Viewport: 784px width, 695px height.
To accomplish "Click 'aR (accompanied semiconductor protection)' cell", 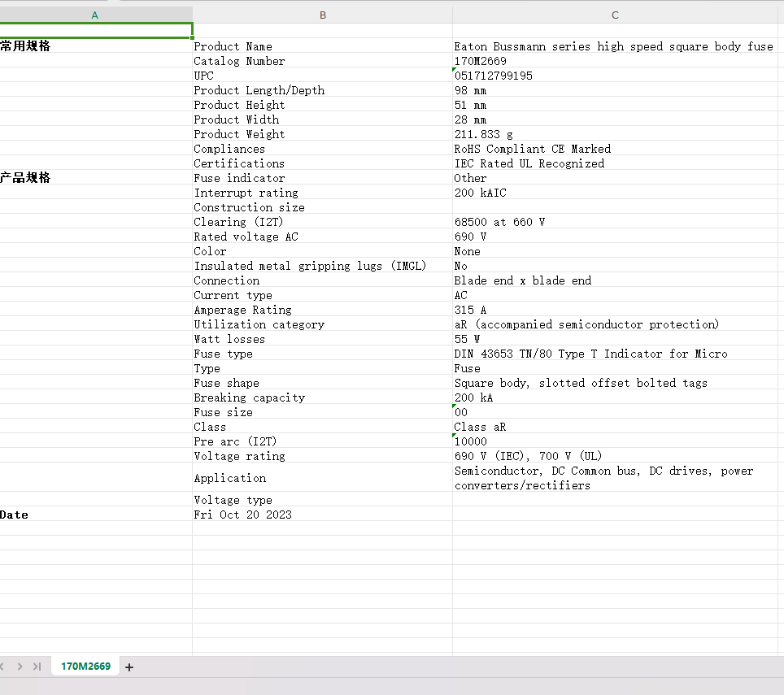I will click(x=615, y=325).
